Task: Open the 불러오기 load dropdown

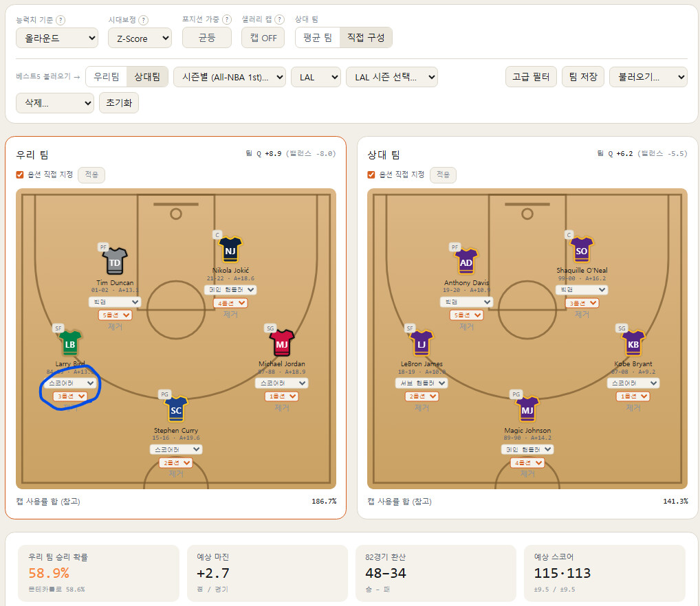Action: click(x=648, y=77)
